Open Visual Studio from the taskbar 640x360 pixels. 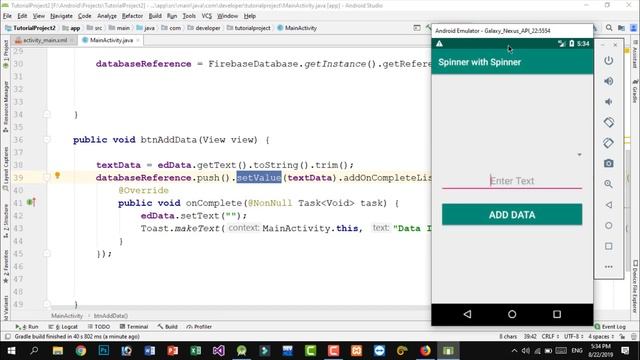point(218,351)
